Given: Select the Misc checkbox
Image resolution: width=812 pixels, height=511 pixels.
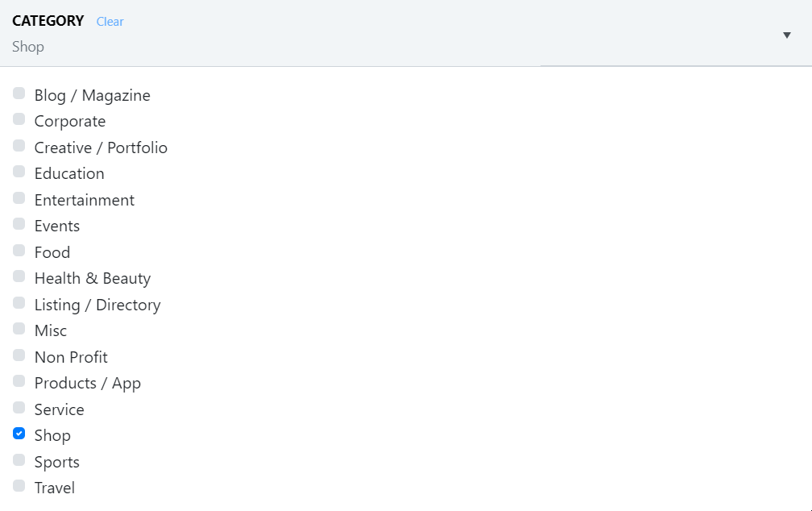Looking at the screenshot, I should pyautogui.click(x=19, y=329).
